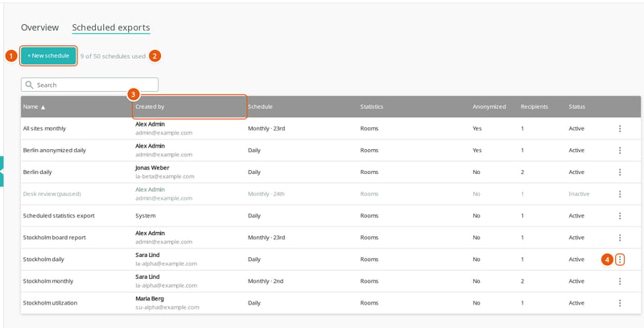Open kebab menu for Stockholm utilization
Screen dimensions: 644x328
tap(620, 303)
